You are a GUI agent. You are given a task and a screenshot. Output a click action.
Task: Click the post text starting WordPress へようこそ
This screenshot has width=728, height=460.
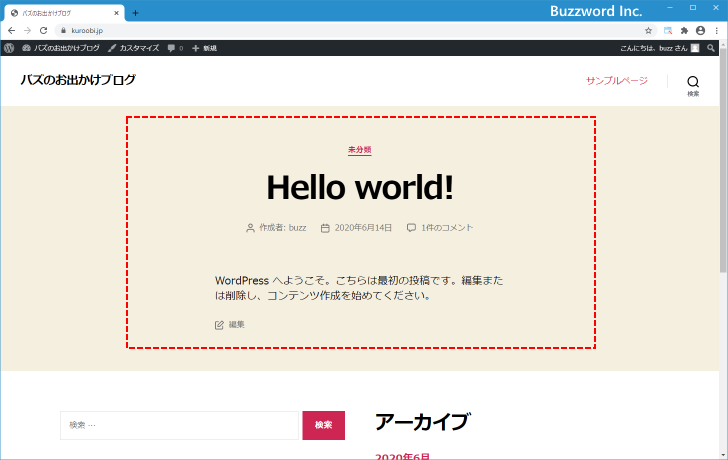(359, 288)
